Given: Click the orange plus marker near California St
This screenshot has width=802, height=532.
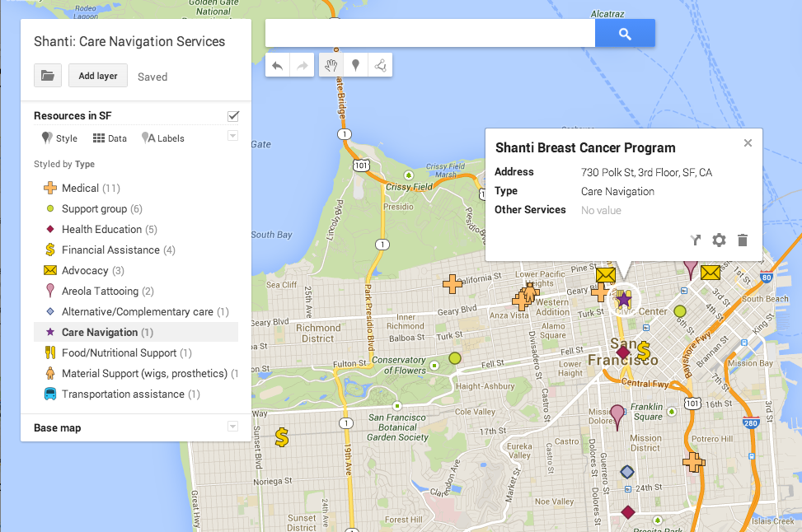Looking at the screenshot, I should pyautogui.click(x=453, y=283).
